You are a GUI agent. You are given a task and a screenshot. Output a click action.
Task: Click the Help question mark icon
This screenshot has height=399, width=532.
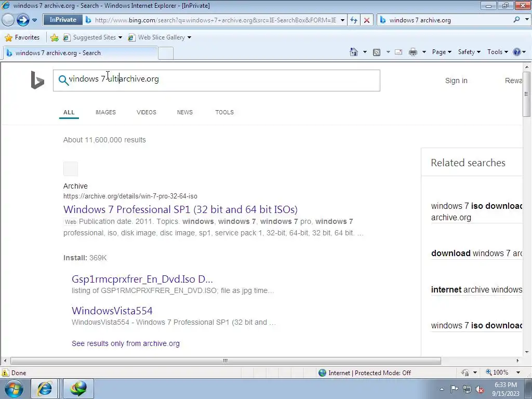(517, 52)
